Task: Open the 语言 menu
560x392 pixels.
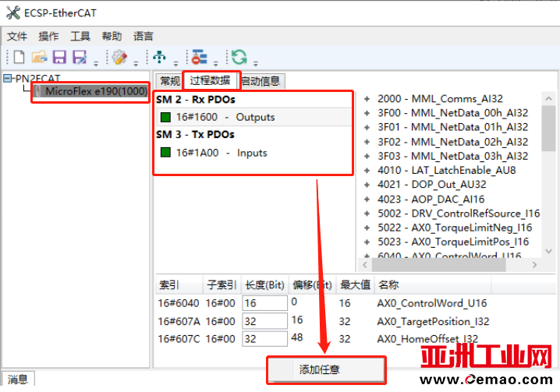Action: tap(144, 36)
